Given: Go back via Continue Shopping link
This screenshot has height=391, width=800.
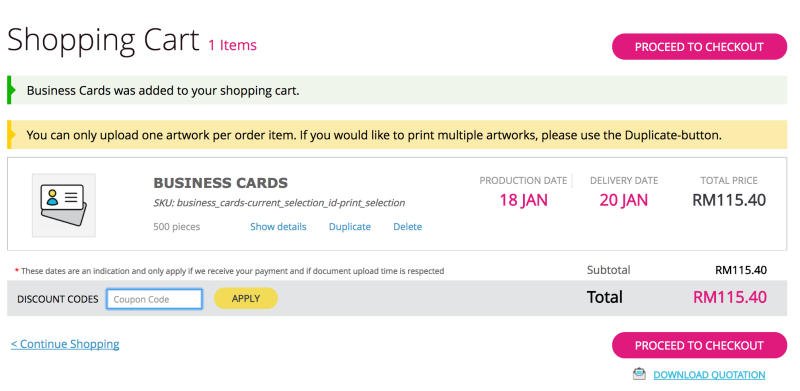Looking at the screenshot, I should 65,344.
